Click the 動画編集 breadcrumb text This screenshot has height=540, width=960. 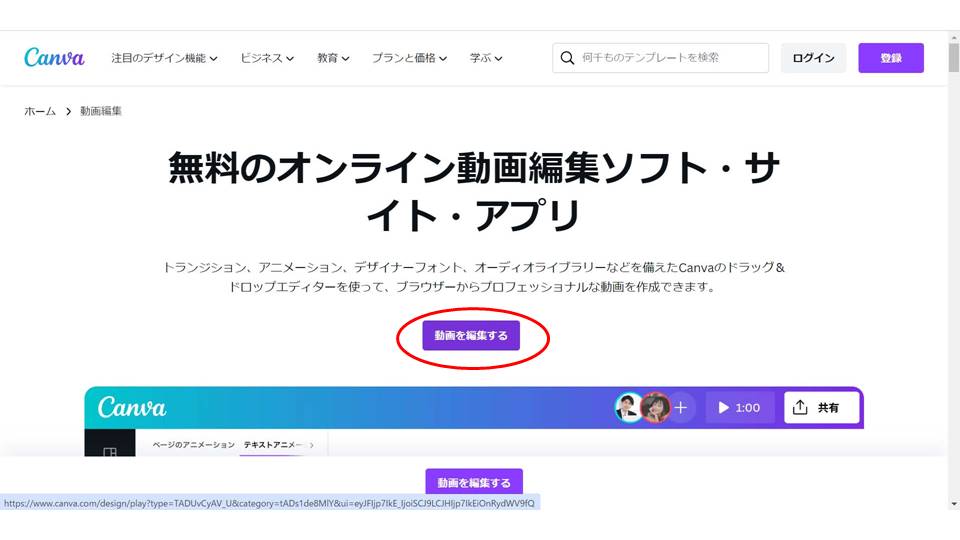(101, 111)
